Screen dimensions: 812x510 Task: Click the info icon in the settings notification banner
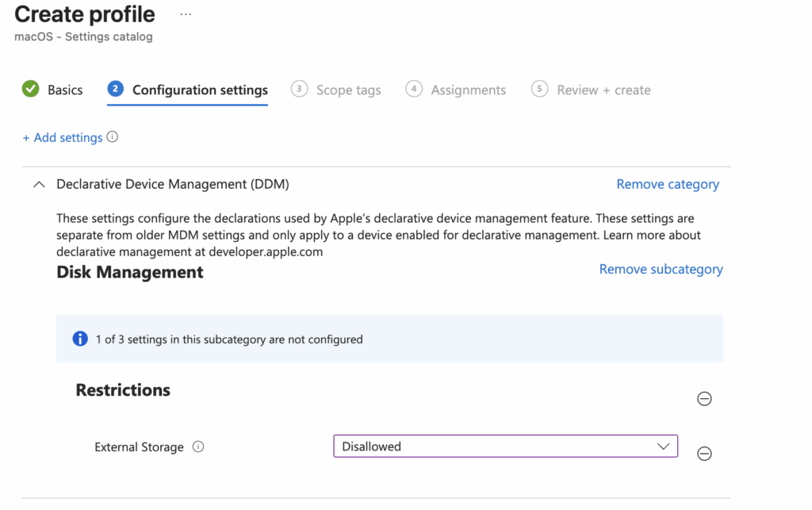(x=79, y=338)
